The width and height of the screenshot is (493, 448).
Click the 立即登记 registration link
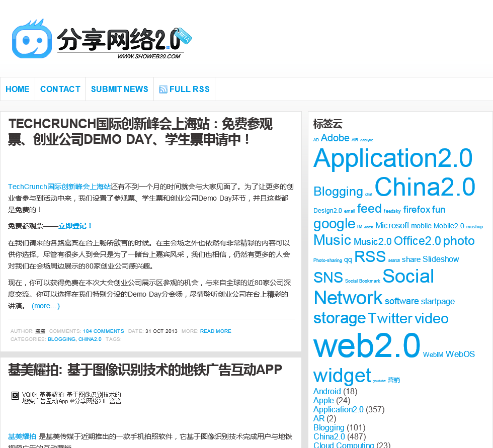(75, 226)
